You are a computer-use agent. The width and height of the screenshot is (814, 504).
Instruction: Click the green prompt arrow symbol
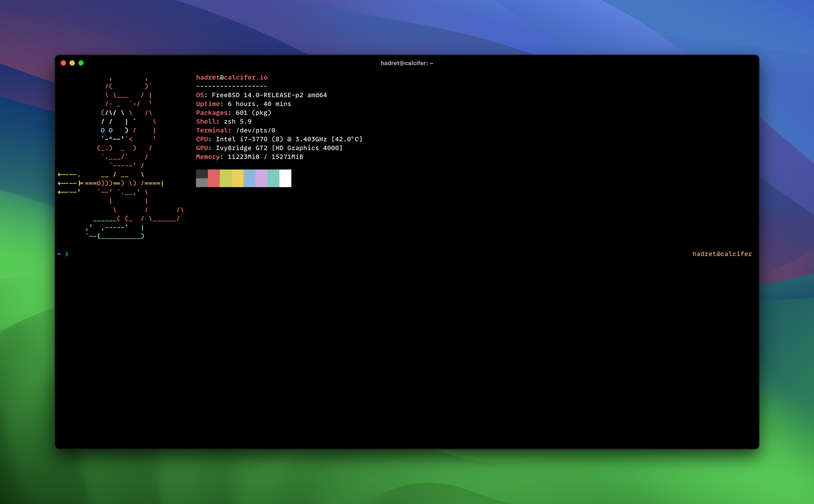(x=67, y=254)
